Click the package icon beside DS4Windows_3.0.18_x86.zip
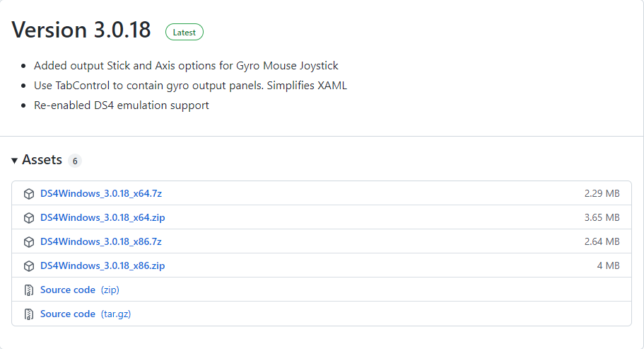 pos(29,266)
